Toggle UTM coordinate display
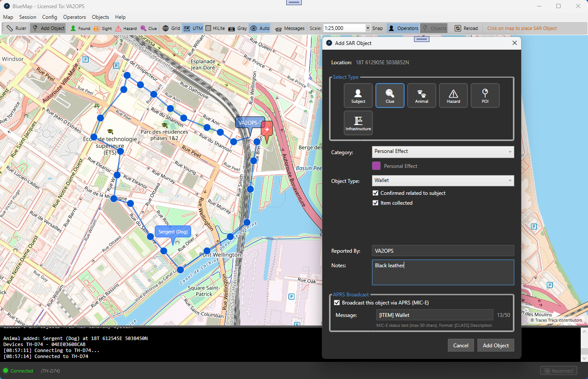 pos(193,28)
